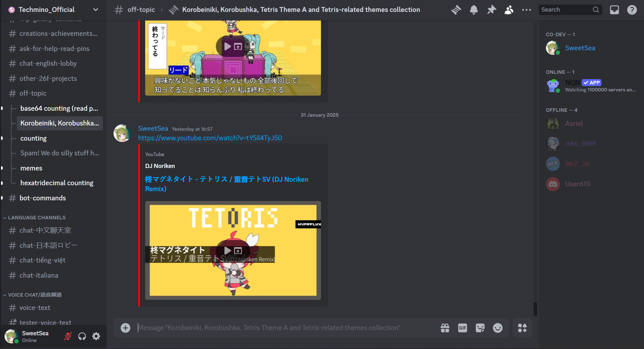Open chat-italiana channel

click(x=53, y=275)
